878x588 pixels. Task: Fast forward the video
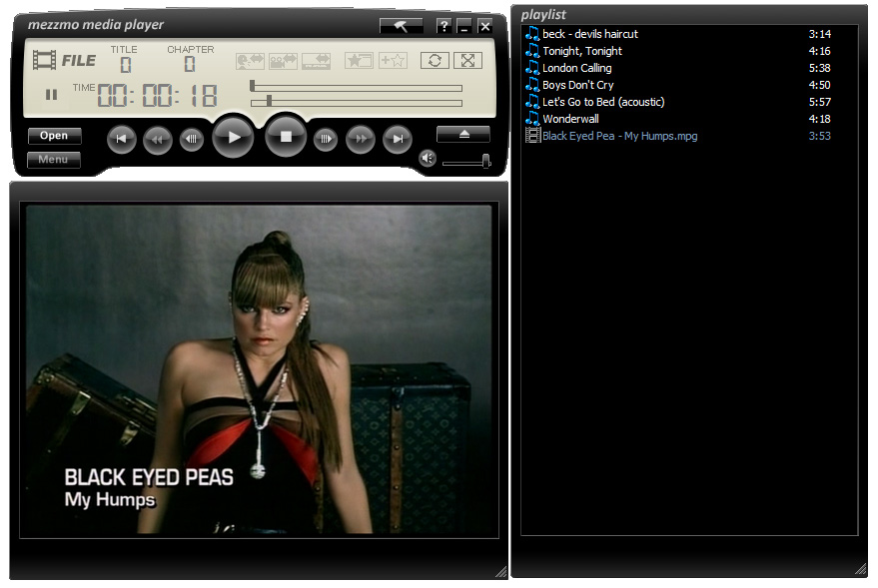coord(361,139)
